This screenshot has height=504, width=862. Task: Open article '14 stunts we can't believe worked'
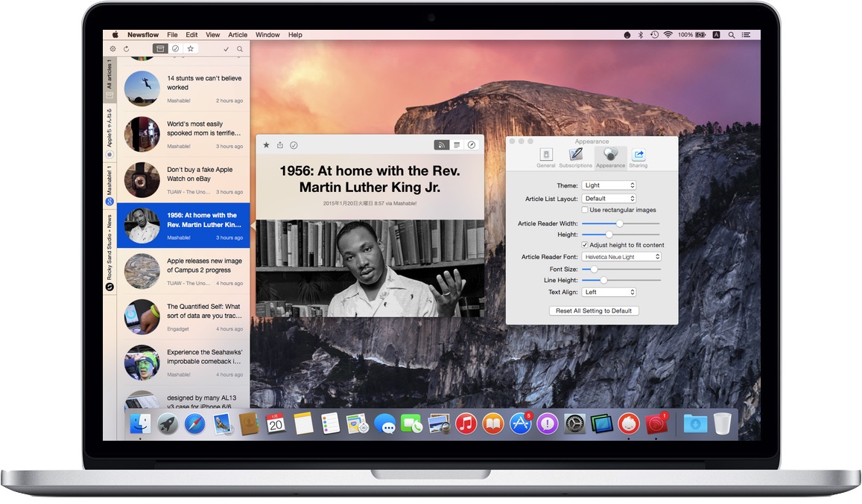[183, 89]
